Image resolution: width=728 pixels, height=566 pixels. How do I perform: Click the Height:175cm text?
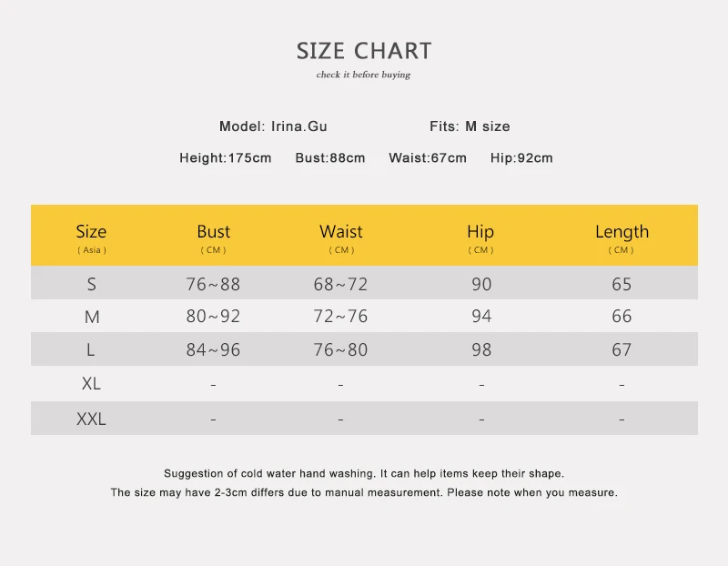coord(225,157)
